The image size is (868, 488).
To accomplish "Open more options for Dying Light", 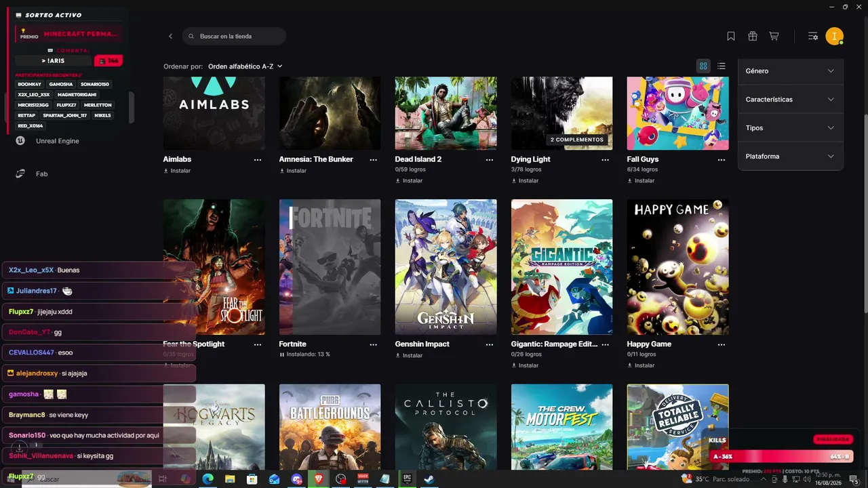I will pyautogui.click(x=606, y=159).
